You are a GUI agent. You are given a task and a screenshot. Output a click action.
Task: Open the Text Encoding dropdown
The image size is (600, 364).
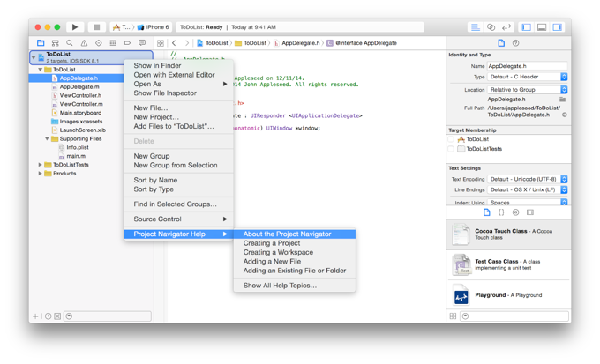(527, 179)
